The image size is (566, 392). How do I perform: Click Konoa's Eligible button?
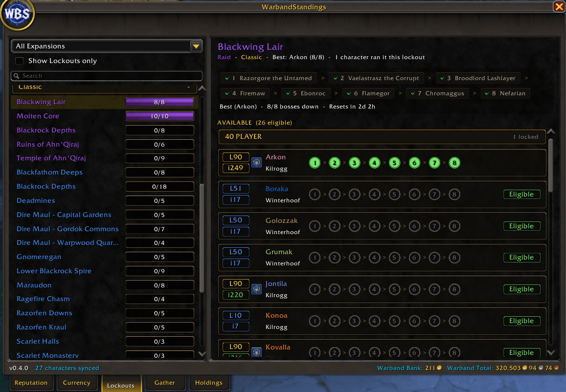(x=521, y=321)
